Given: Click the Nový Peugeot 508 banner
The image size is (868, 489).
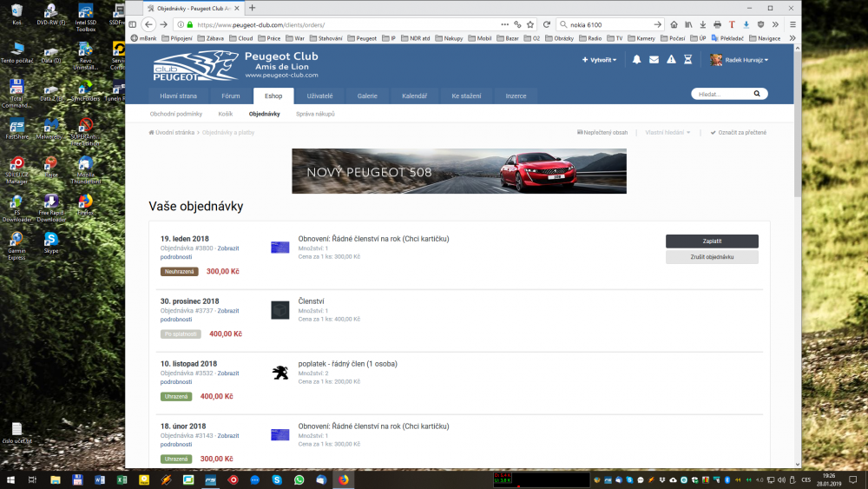Looking at the screenshot, I should click(459, 171).
